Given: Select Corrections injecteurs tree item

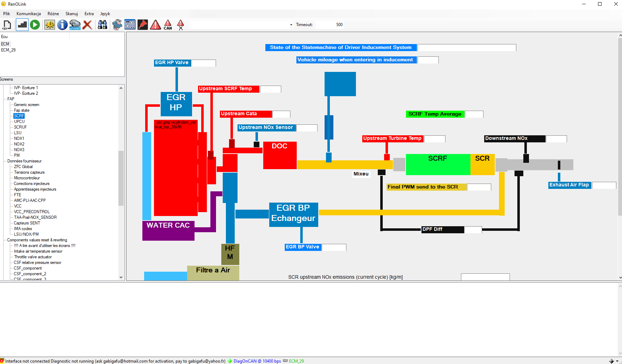Looking at the screenshot, I should pos(32,184).
